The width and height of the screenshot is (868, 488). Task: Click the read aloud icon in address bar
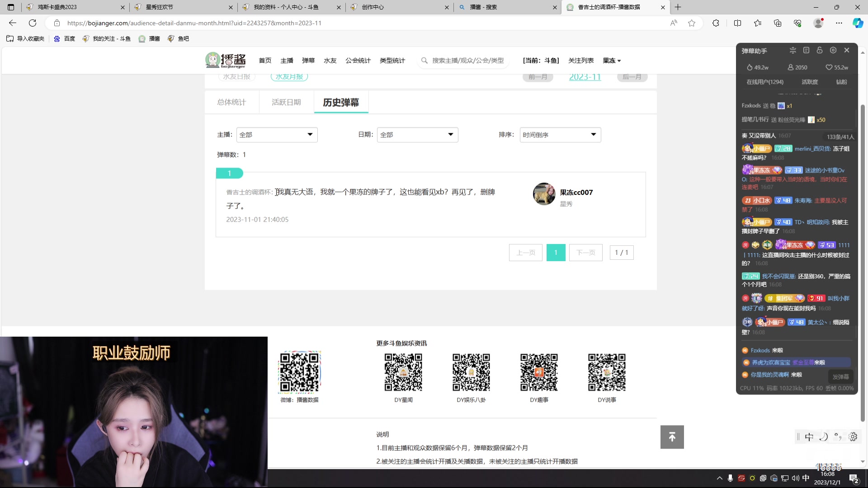click(x=674, y=23)
